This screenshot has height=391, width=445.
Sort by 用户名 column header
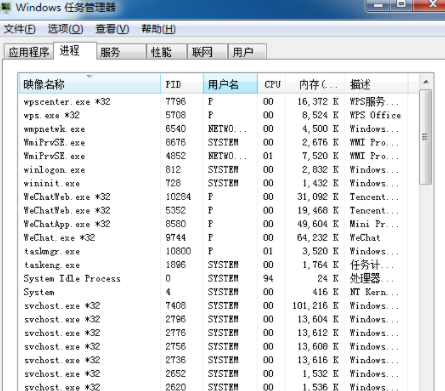[x=230, y=84]
